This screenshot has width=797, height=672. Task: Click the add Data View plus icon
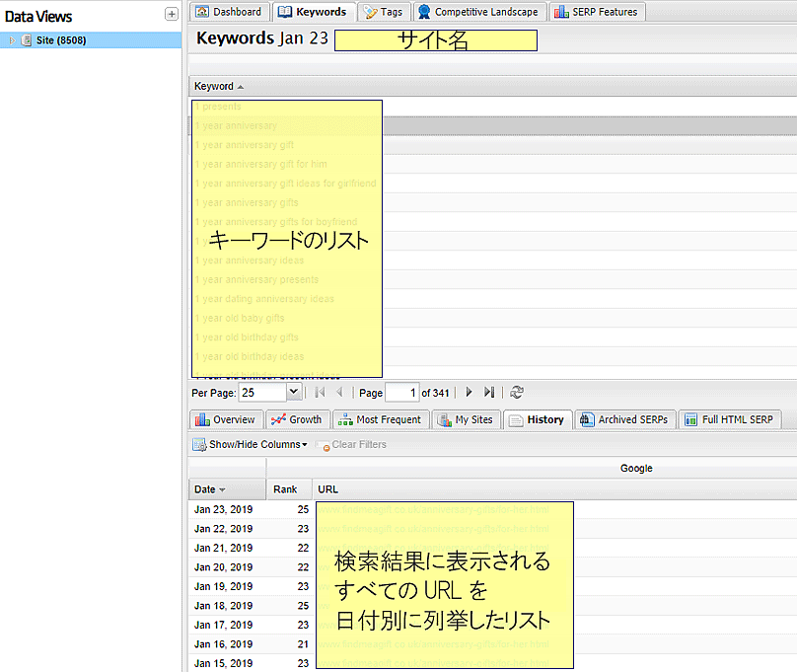coord(172,15)
